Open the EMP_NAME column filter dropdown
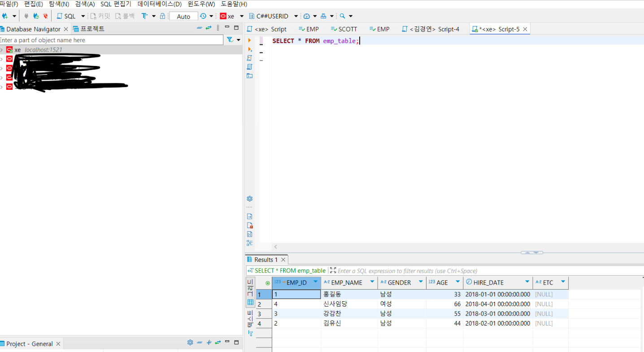 point(372,282)
